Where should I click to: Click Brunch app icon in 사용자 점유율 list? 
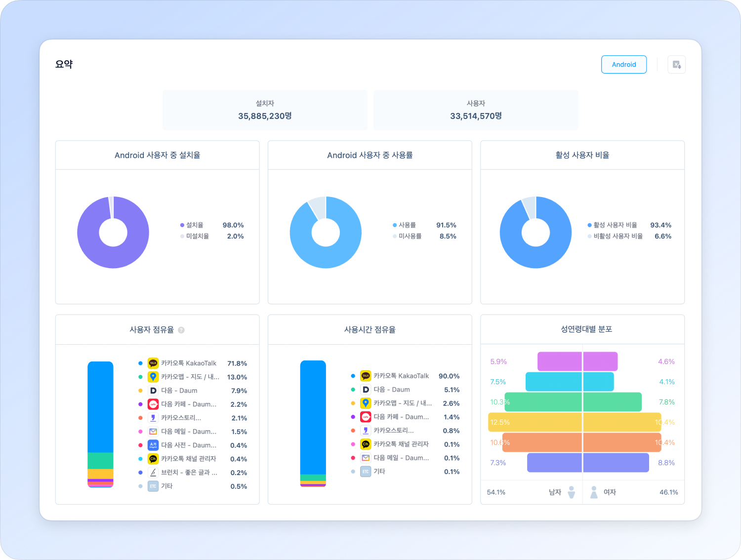[153, 473]
